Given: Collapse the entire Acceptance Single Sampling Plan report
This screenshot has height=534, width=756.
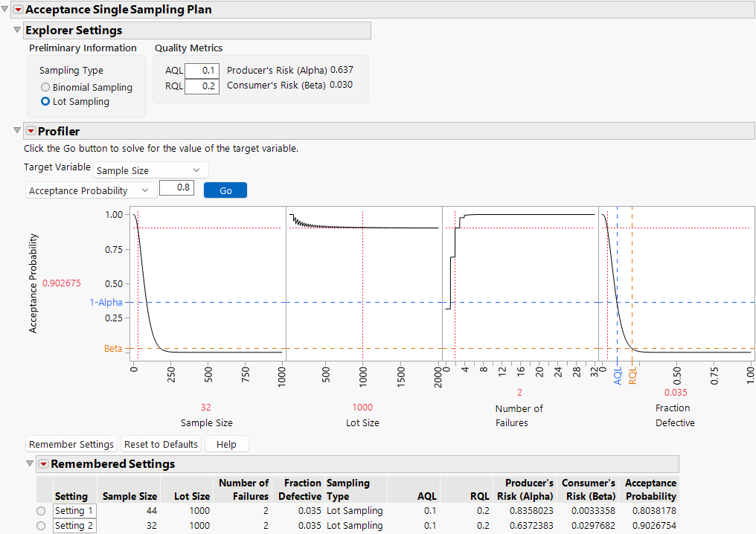Looking at the screenshot, I should tap(6, 10).
